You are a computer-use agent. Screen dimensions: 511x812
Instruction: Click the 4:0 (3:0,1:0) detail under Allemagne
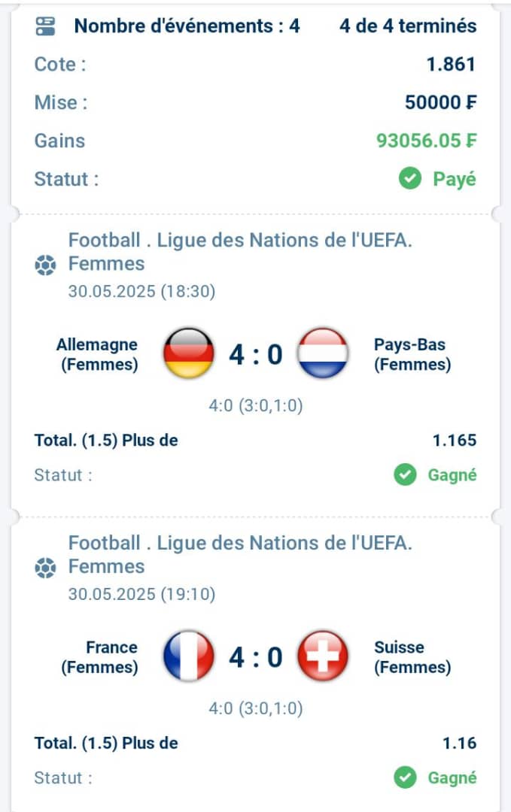256,405
